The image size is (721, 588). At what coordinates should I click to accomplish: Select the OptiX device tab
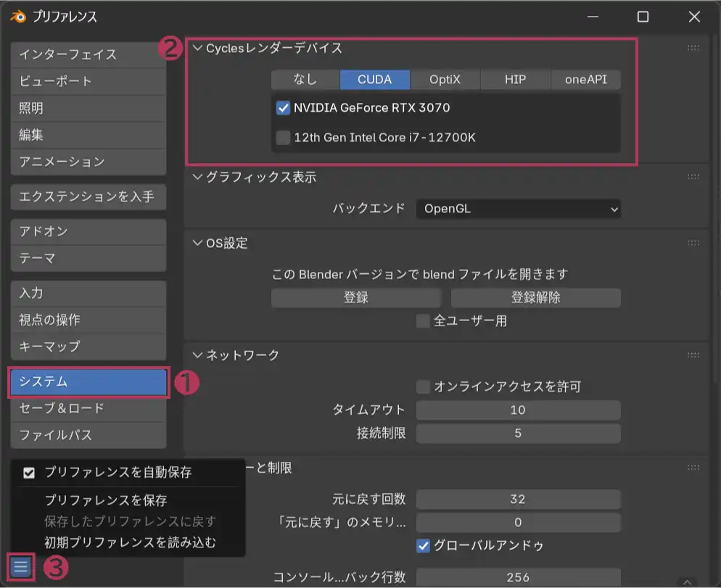pos(445,80)
